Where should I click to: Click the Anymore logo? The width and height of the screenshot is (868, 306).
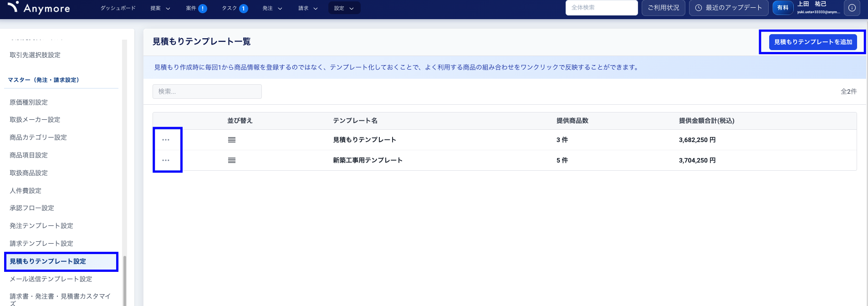[x=39, y=8]
